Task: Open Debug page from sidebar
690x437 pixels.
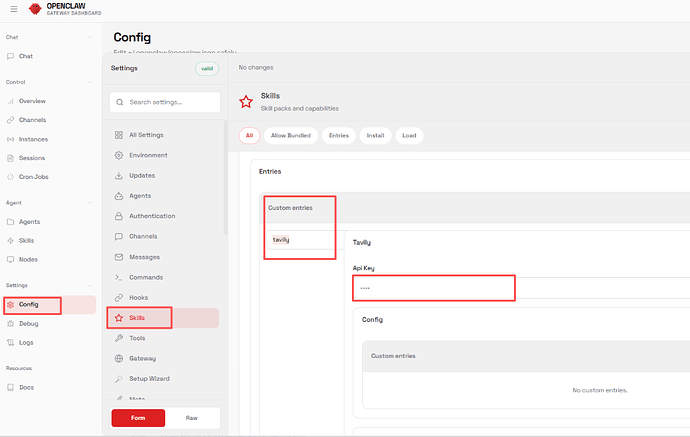Action: pos(49,323)
